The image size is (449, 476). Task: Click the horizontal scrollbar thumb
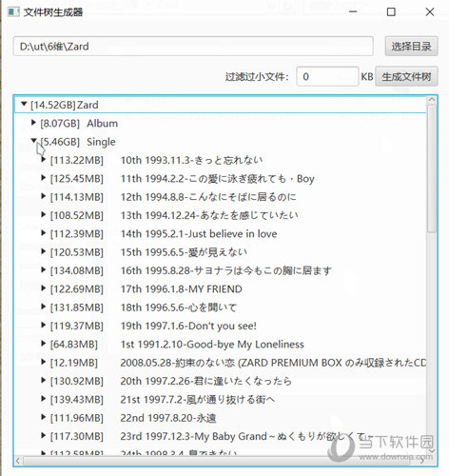[217, 461]
